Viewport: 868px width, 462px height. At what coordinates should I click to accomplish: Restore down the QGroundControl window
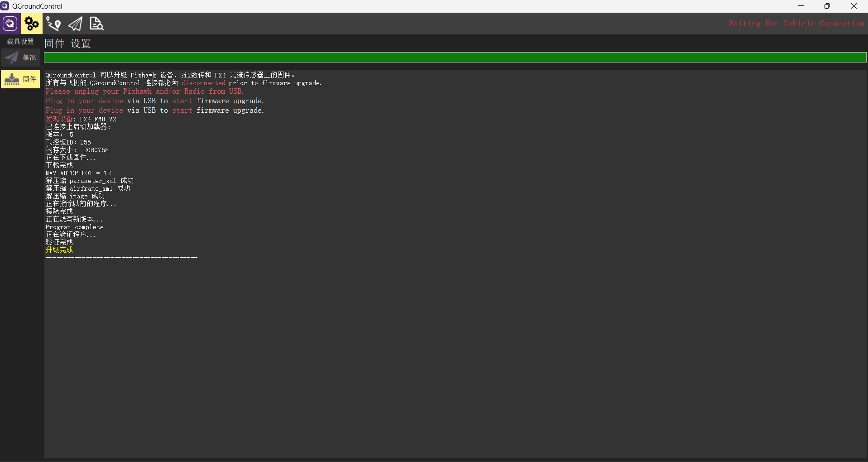[827, 6]
